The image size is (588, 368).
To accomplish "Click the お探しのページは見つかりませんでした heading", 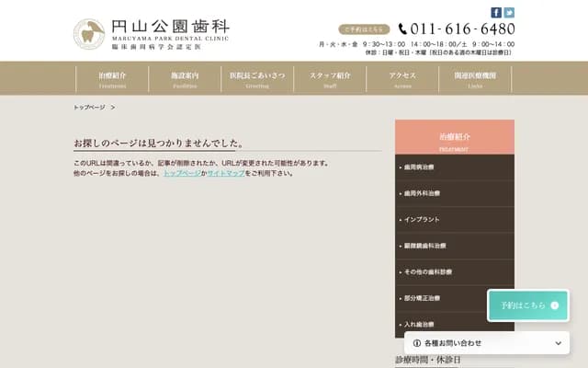I will (159, 144).
